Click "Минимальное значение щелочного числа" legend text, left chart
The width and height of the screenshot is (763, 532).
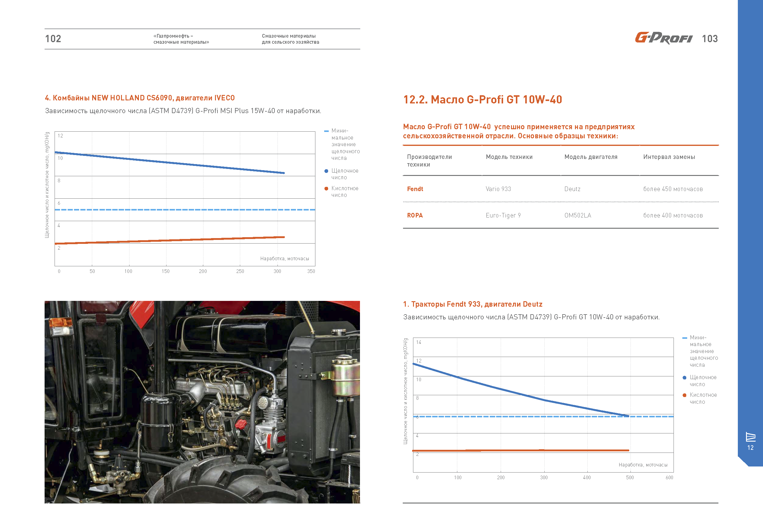pyautogui.click(x=346, y=145)
